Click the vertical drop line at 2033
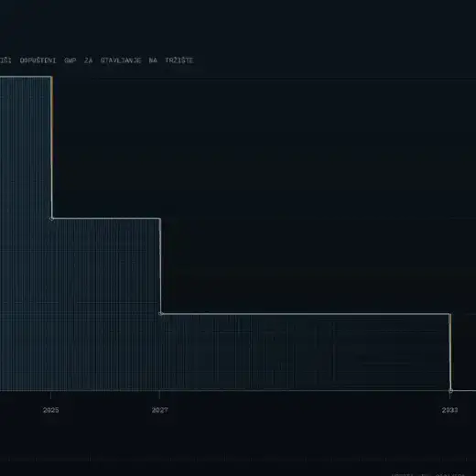Viewport: 476px width, 476px height. pos(450,352)
